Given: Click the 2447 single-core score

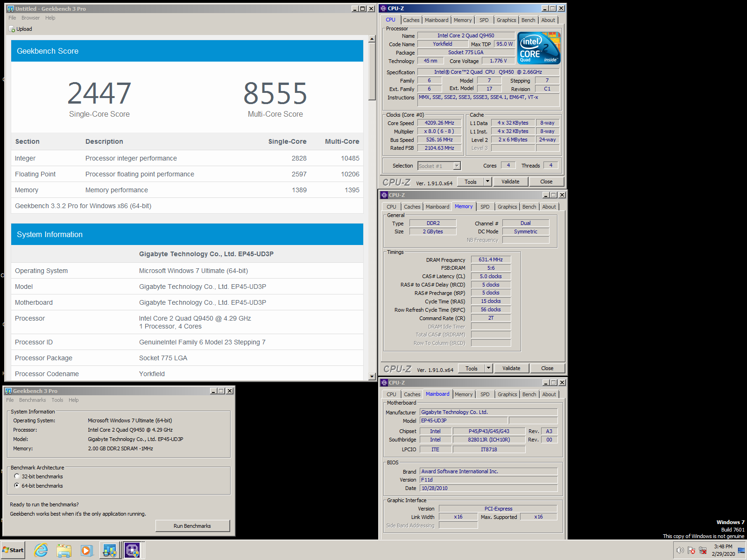Looking at the screenshot, I should (x=99, y=93).
